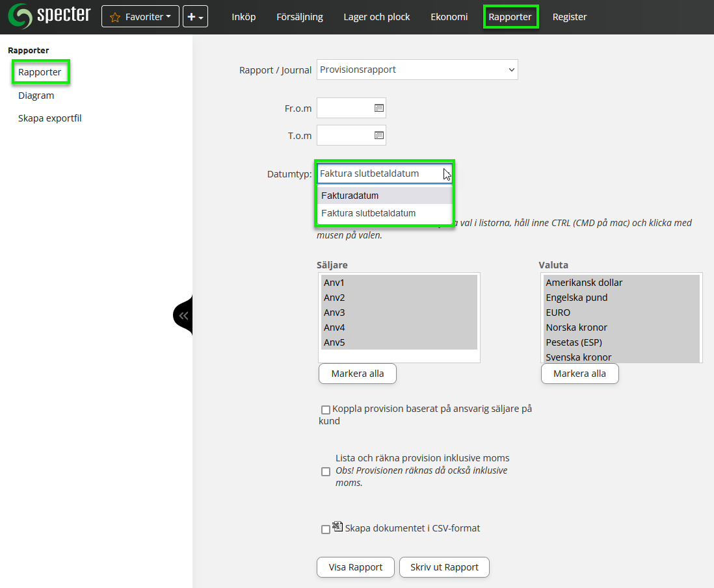The width and height of the screenshot is (714, 588).
Task: Go to Lager och plock menu
Action: coord(377,17)
